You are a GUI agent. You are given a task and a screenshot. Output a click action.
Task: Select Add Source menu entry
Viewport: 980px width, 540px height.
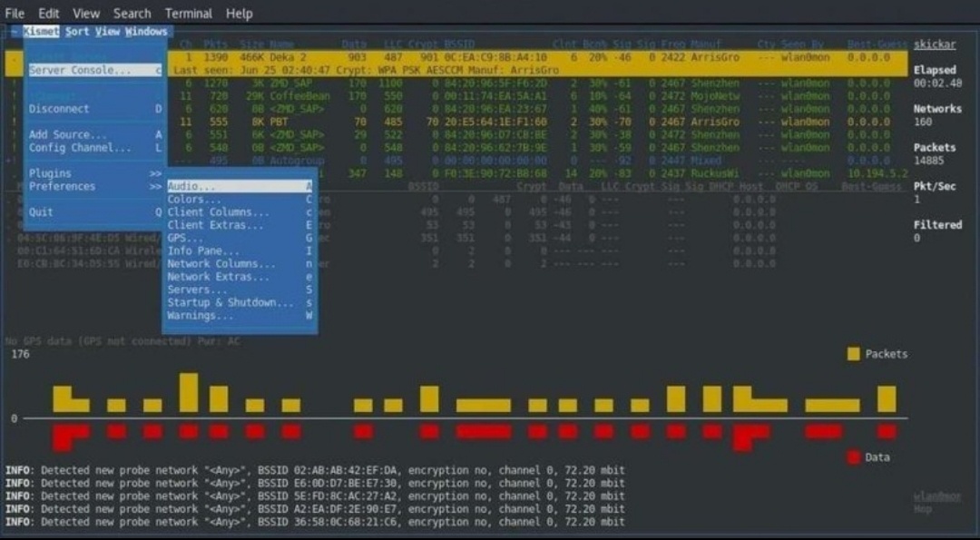pyautogui.click(x=95, y=134)
